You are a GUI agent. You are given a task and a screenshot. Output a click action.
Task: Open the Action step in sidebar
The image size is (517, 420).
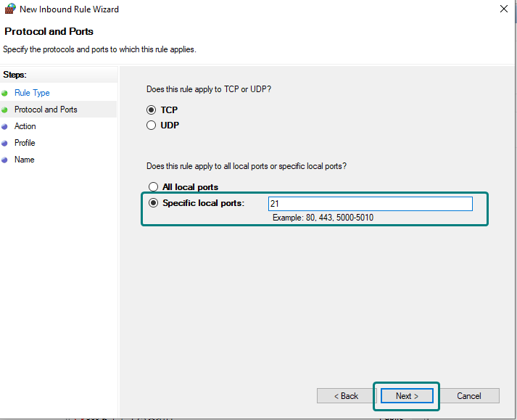click(x=25, y=126)
